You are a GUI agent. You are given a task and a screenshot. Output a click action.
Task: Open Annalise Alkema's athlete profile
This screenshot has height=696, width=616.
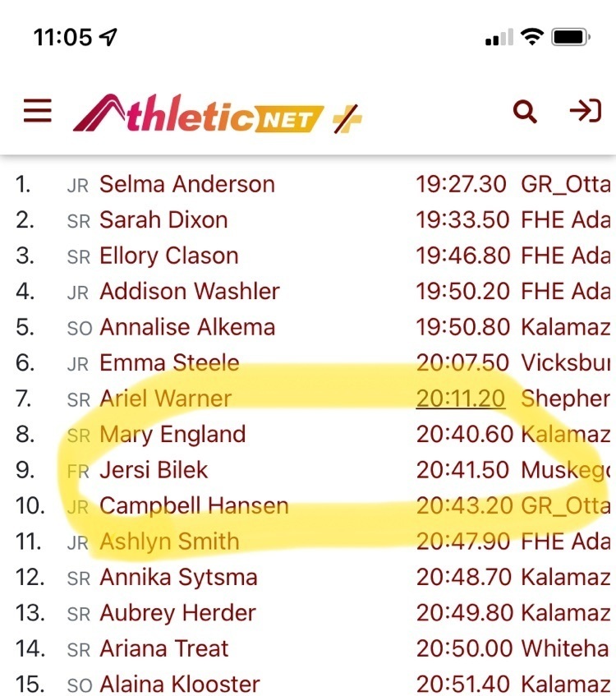coord(187,327)
